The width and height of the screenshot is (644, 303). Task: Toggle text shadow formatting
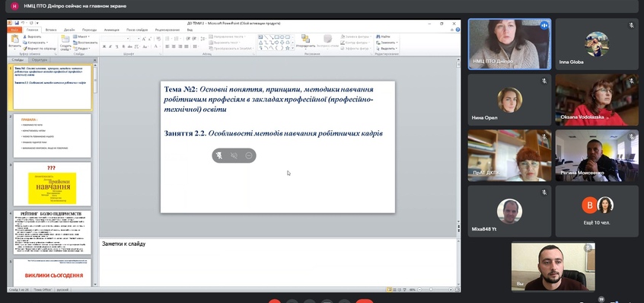(x=123, y=46)
